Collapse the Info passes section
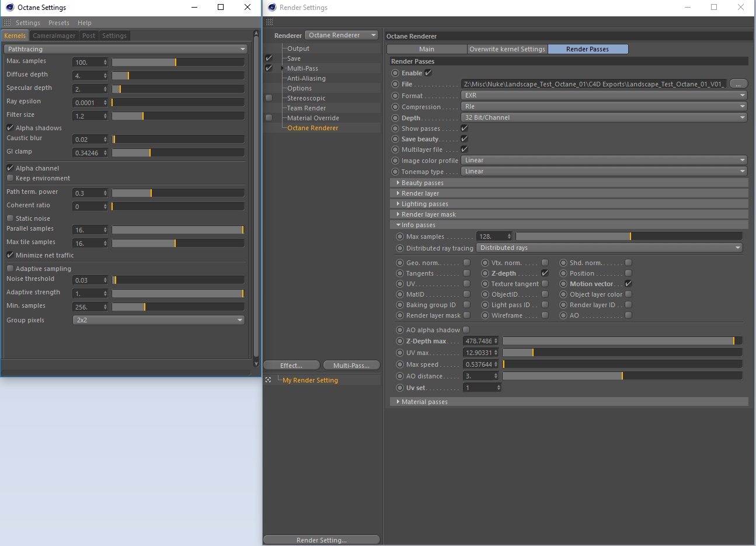This screenshot has height=546, width=756. [569, 225]
